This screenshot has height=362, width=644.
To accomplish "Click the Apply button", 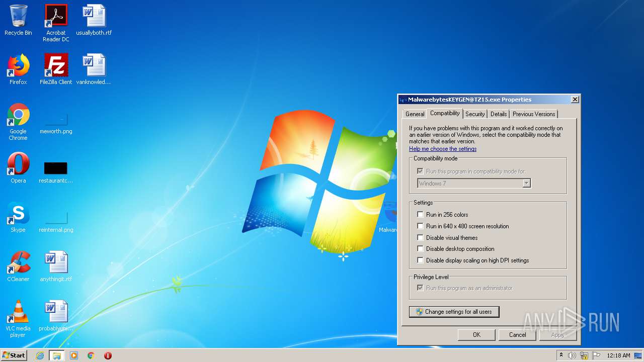I will [558, 335].
